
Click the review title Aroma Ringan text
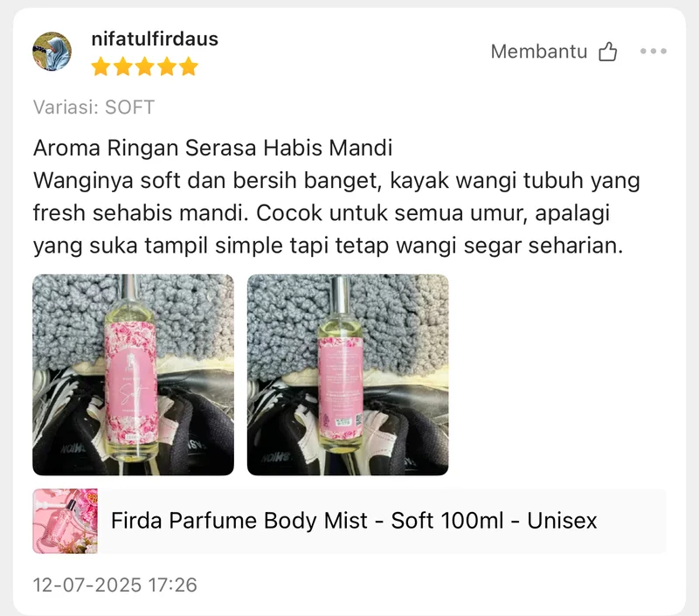(x=213, y=148)
